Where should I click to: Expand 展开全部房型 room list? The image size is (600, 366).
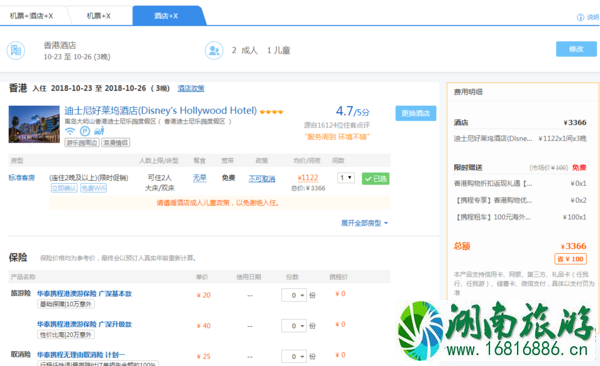click(x=364, y=223)
